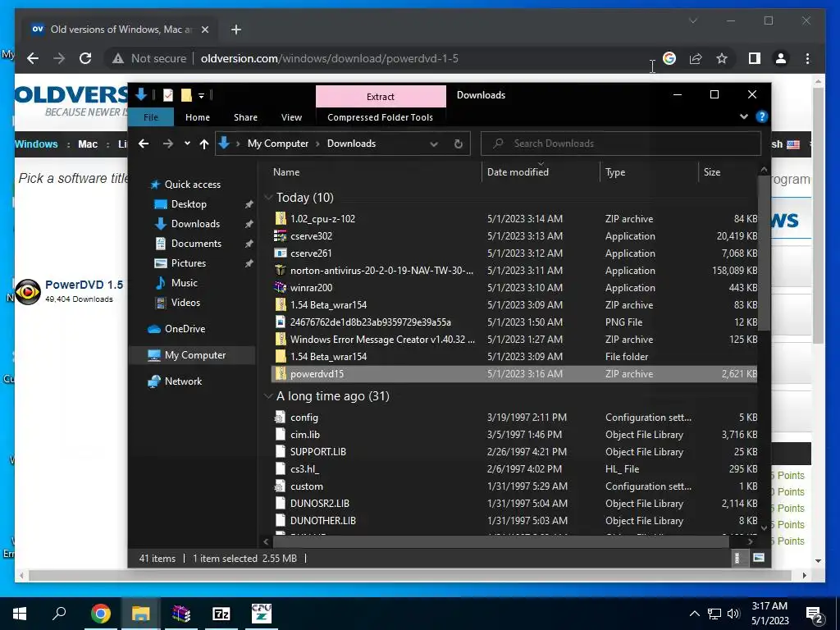Switch to large icons view in status bar

pos(759,558)
